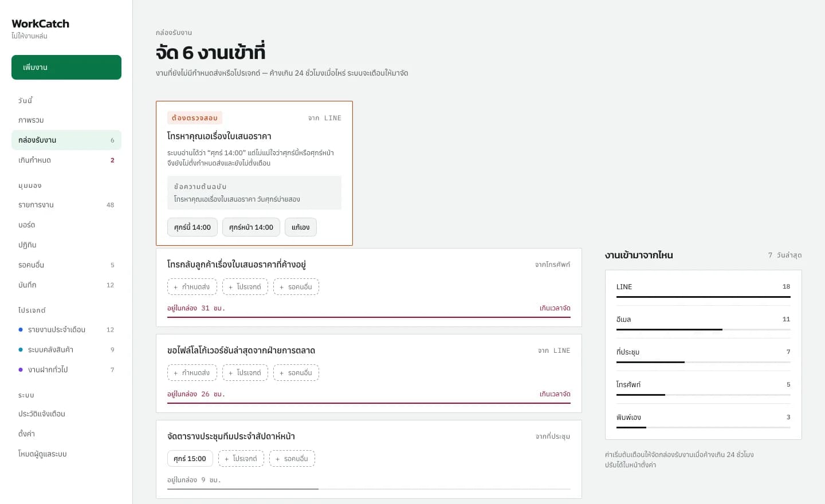Viewport: 825px width, 504px height.
Task: Go to เกินกำหนด overdue list
Action: point(66,160)
